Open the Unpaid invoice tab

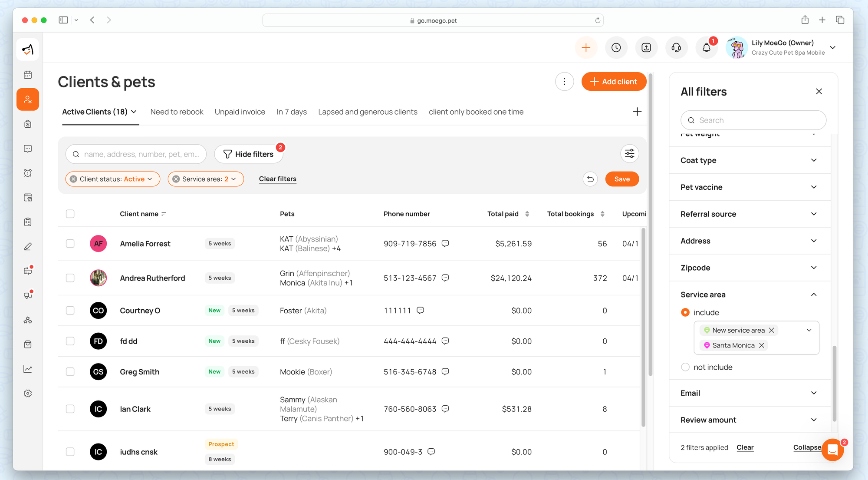point(240,112)
